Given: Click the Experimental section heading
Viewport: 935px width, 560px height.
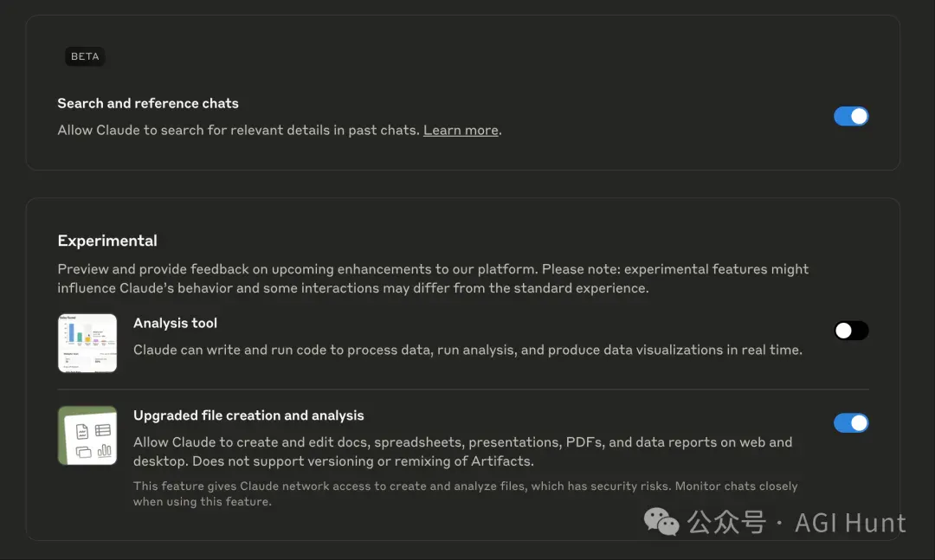Looking at the screenshot, I should [x=107, y=241].
